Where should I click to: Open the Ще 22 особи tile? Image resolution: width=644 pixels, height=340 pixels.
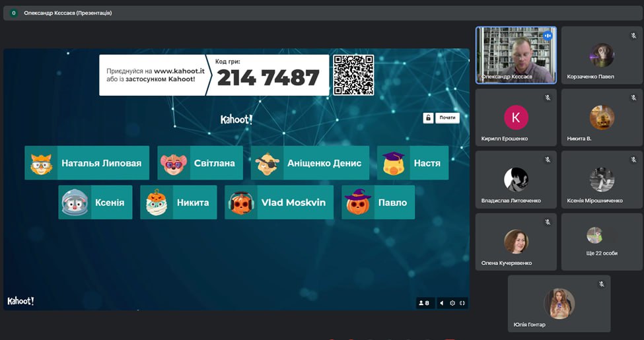click(x=602, y=242)
